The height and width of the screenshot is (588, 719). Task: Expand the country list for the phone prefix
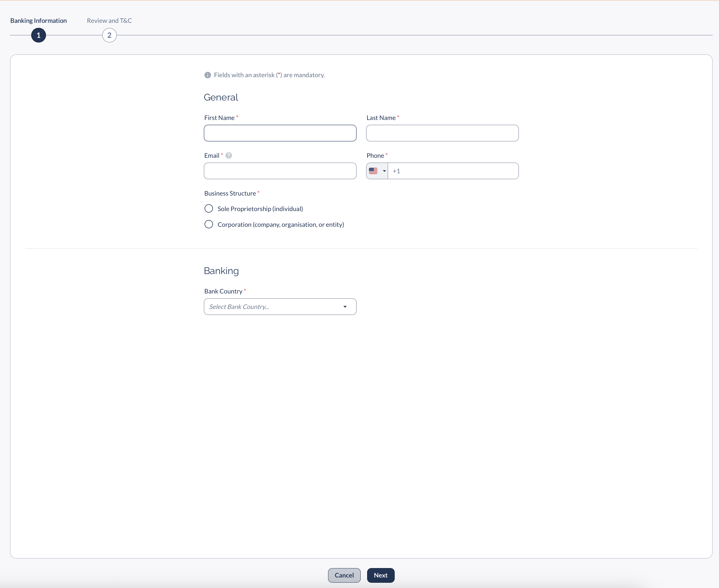[384, 171]
